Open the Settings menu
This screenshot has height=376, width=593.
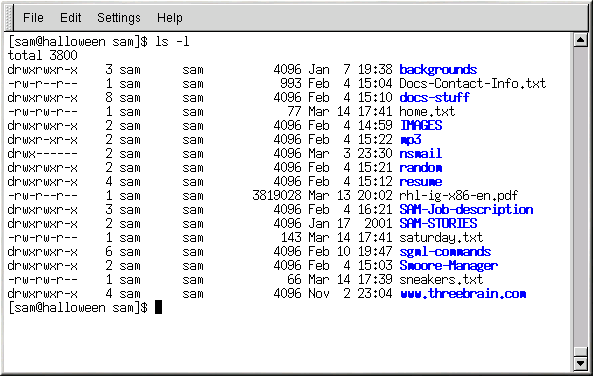click(119, 18)
